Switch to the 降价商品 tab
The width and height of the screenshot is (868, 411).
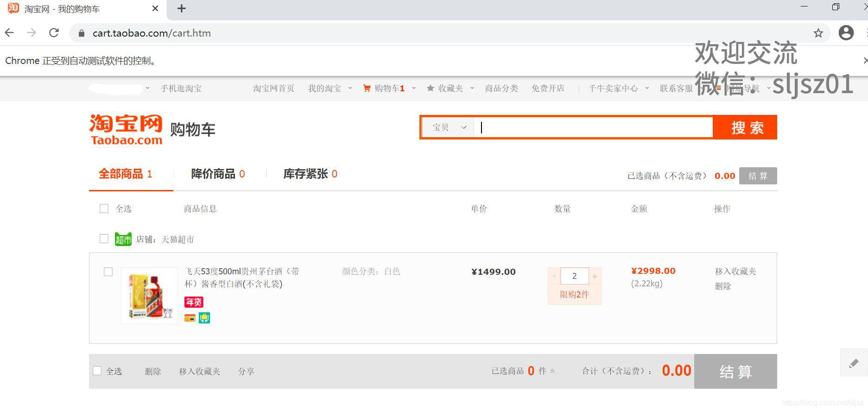pyautogui.click(x=218, y=174)
